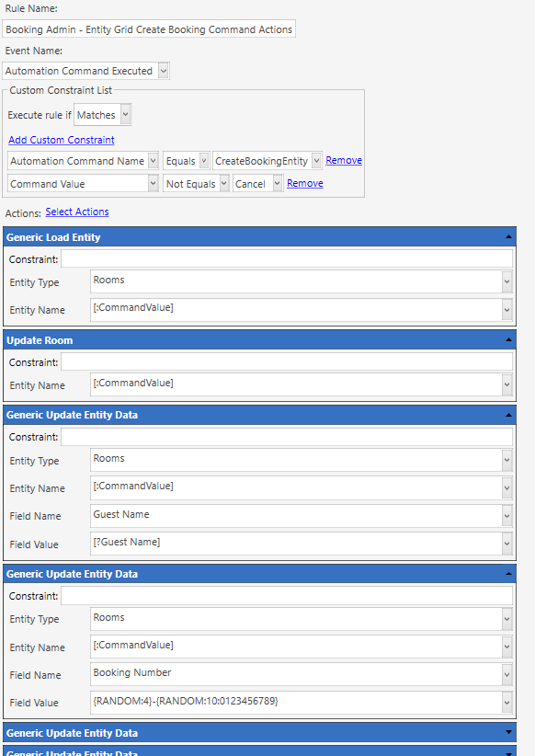Screen dimensions: 535x756
Task: Open the Execute rule if Matches dropdown
Action: tap(125, 115)
